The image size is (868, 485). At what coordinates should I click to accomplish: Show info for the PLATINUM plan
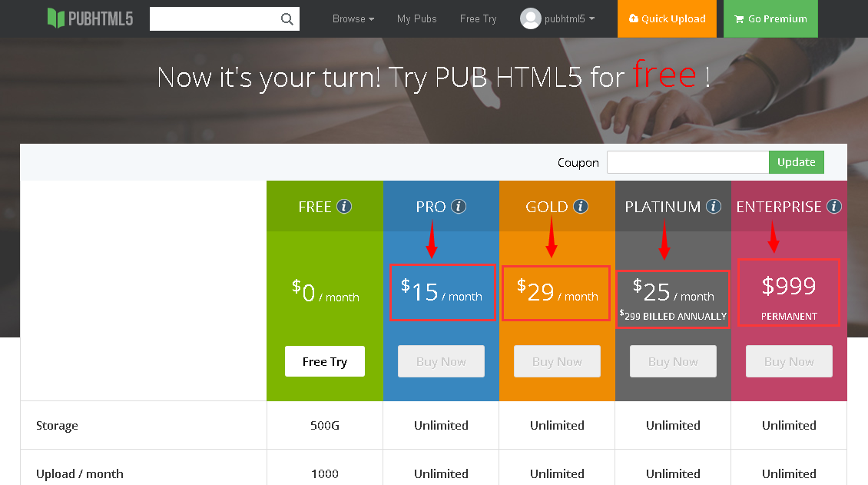pyautogui.click(x=714, y=207)
